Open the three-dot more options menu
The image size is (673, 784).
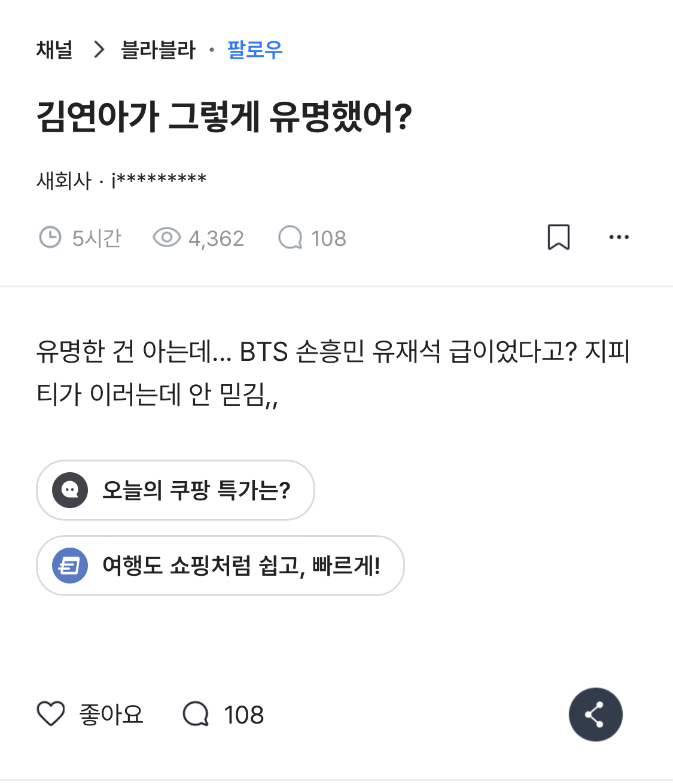click(619, 237)
